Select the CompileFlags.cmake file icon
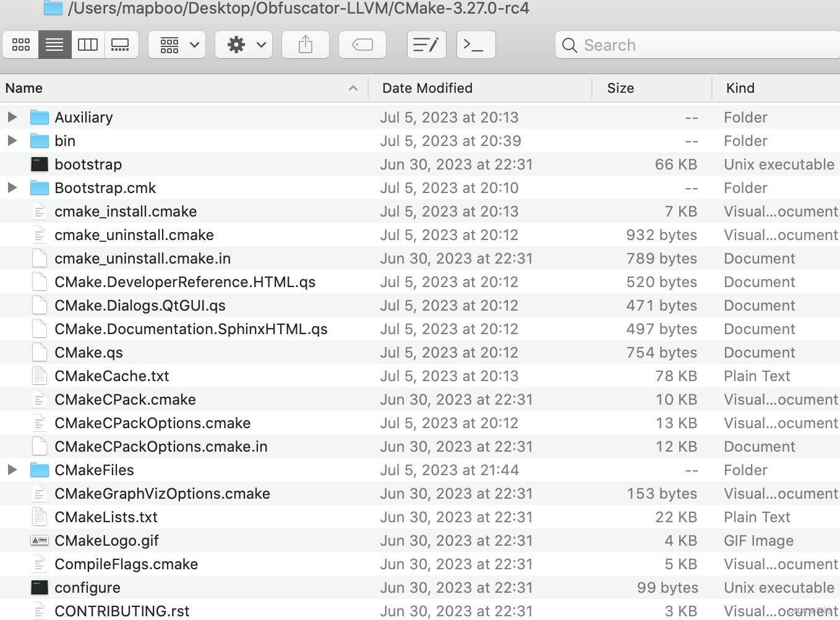This screenshot has height=620, width=840. [x=40, y=564]
